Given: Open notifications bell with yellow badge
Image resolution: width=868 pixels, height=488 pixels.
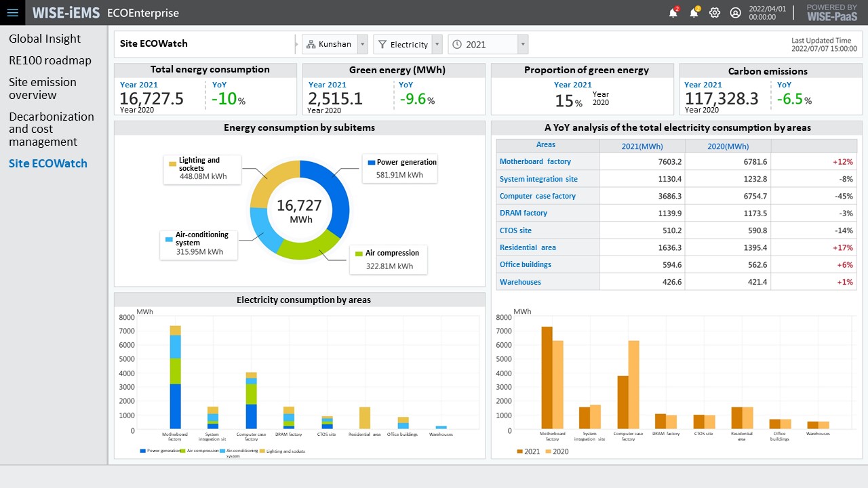Looking at the screenshot, I should (694, 12).
